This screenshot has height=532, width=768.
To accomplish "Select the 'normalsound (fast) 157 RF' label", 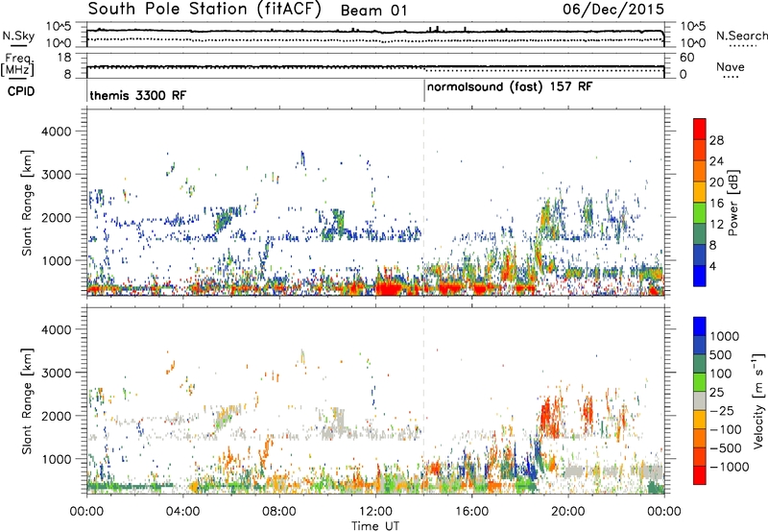I will (x=510, y=87).
